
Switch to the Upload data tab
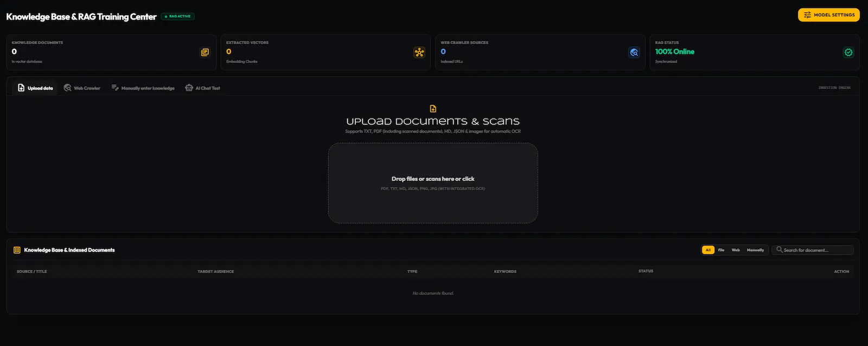(35, 88)
